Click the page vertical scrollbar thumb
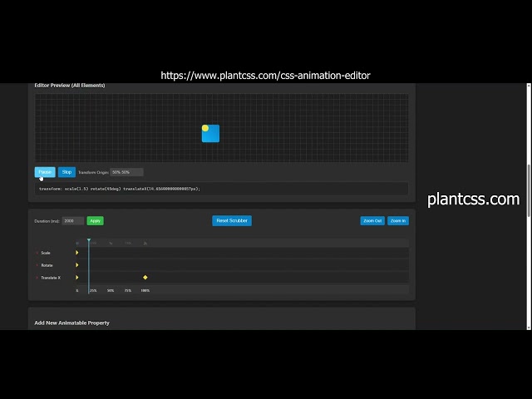The image size is (532, 399). [529, 190]
